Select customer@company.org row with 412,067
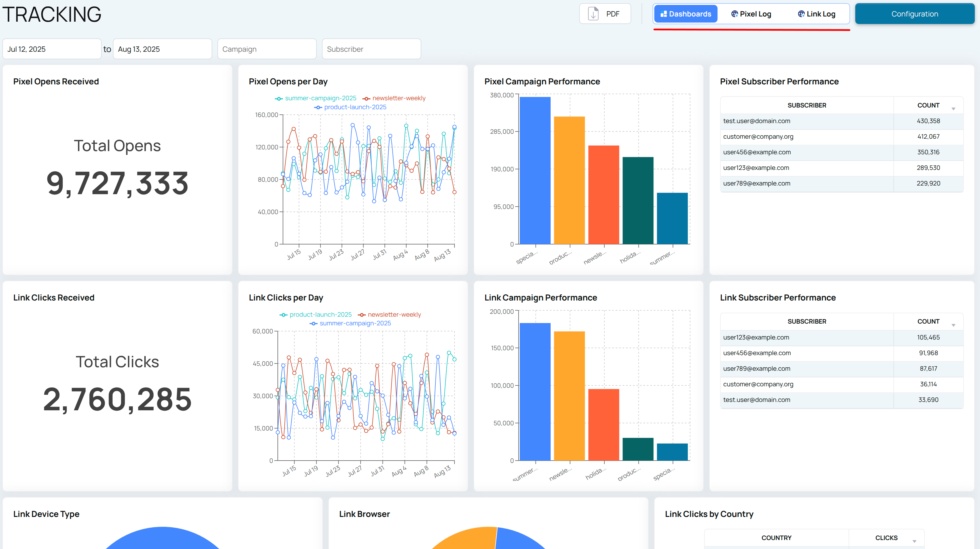 coord(841,137)
